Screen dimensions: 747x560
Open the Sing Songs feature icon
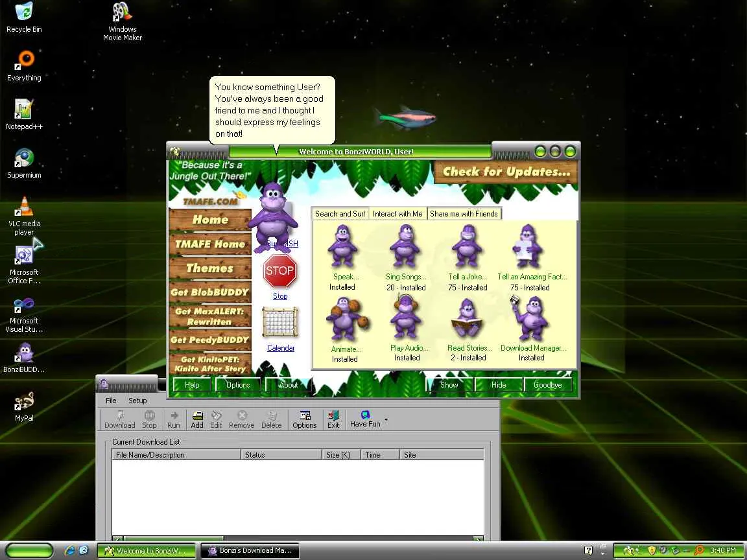pos(405,246)
